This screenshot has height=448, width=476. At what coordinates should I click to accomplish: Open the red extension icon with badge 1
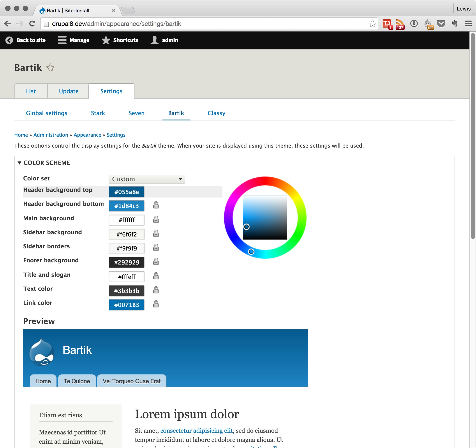click(x=387, y=24)
